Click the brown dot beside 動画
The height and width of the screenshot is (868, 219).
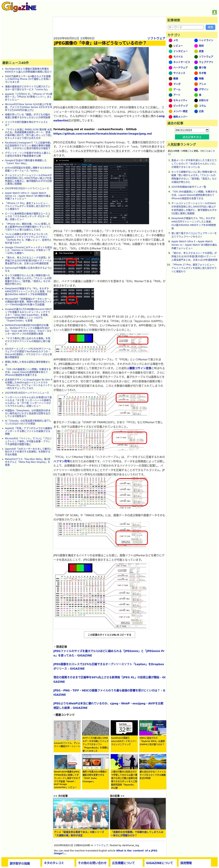click(171, 78)
